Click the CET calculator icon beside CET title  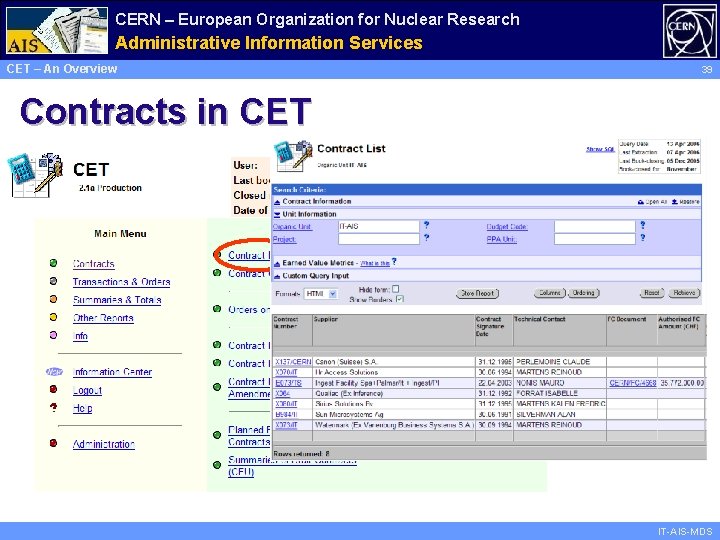point(37,175)
